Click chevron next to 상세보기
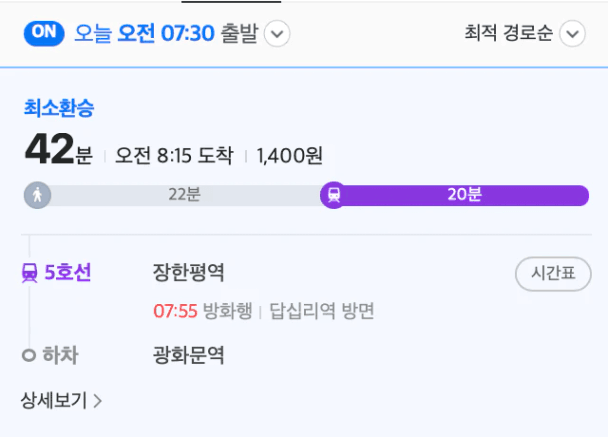 pos(97,402)
